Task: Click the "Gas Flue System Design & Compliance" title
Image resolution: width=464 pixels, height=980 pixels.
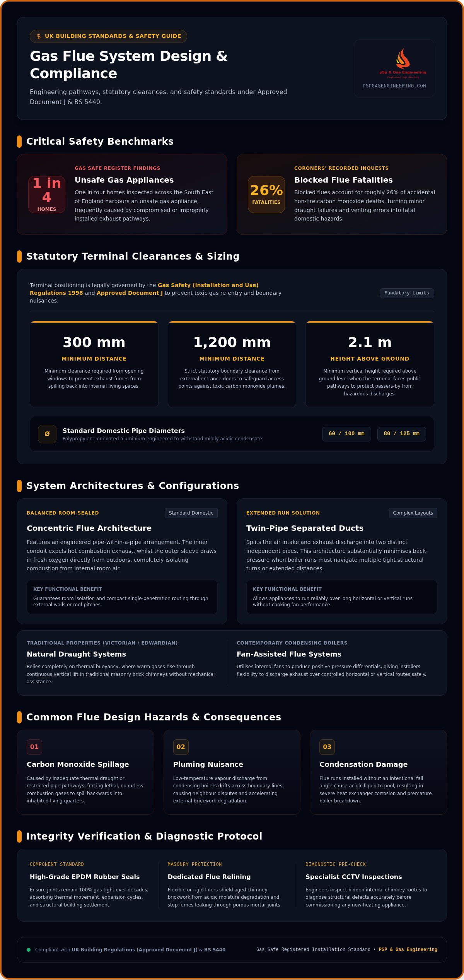Action: (129, 65)
